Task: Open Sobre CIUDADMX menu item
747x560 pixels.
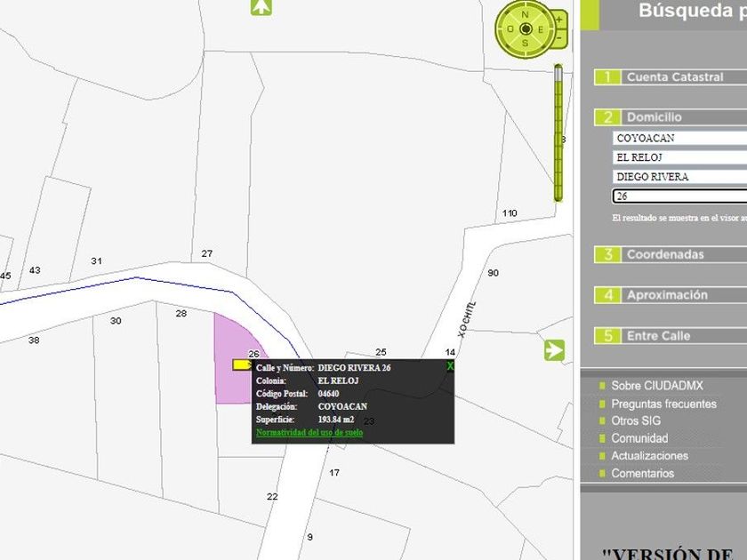Action: [656, 386]
